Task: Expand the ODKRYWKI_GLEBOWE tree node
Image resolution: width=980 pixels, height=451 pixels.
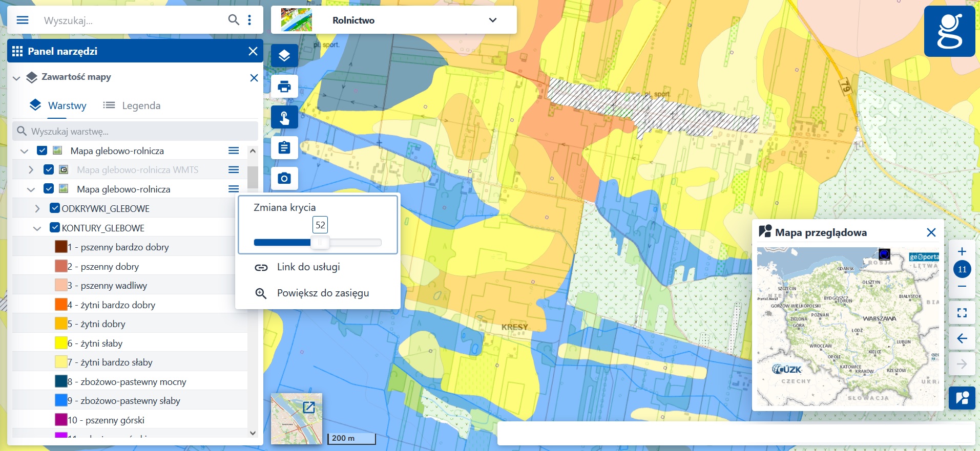Action: pos(37,209)
